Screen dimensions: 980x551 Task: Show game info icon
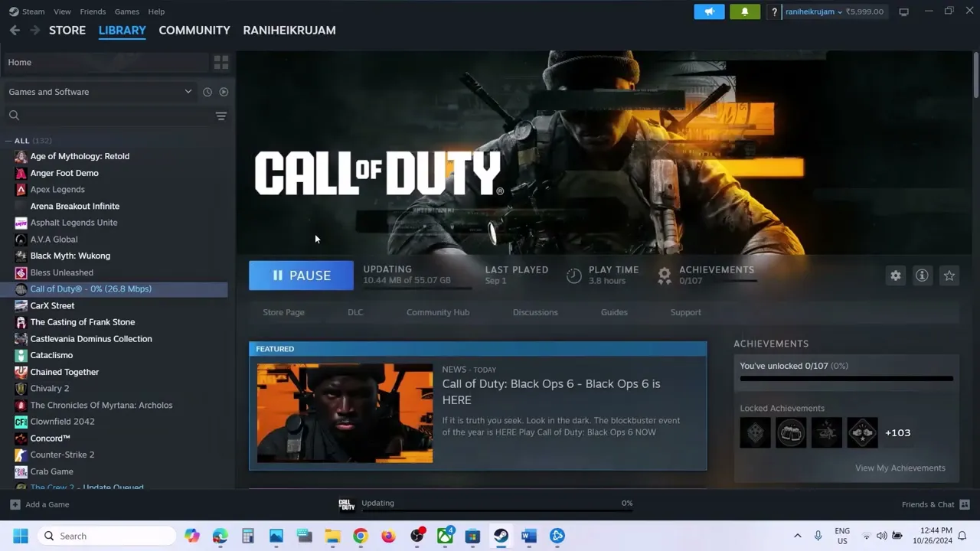pos(922,275)
